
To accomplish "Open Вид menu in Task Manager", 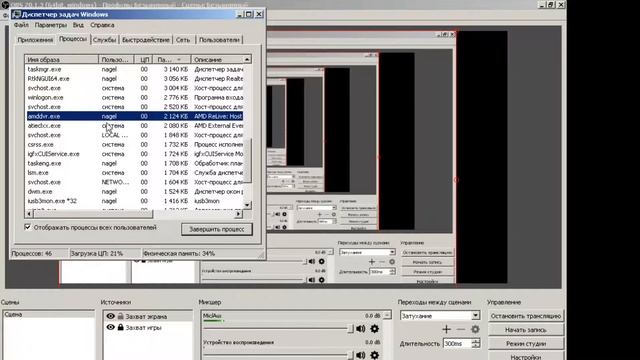I will (78, 25).
